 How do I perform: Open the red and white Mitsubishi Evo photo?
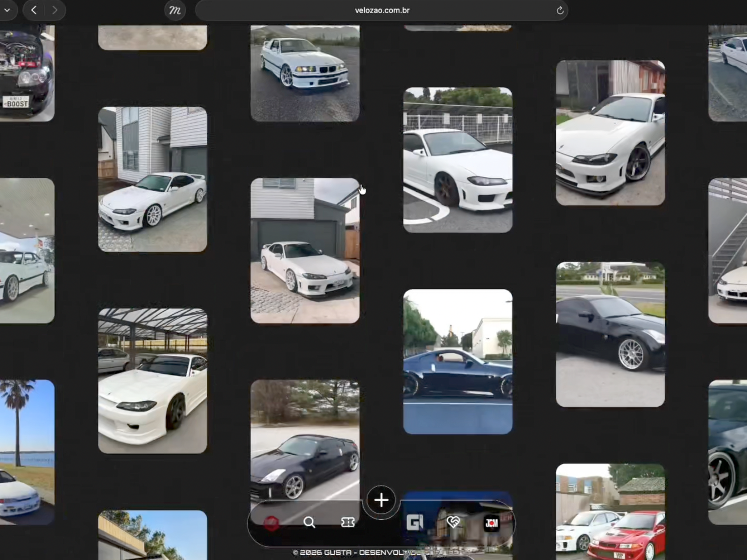[610, 511]
